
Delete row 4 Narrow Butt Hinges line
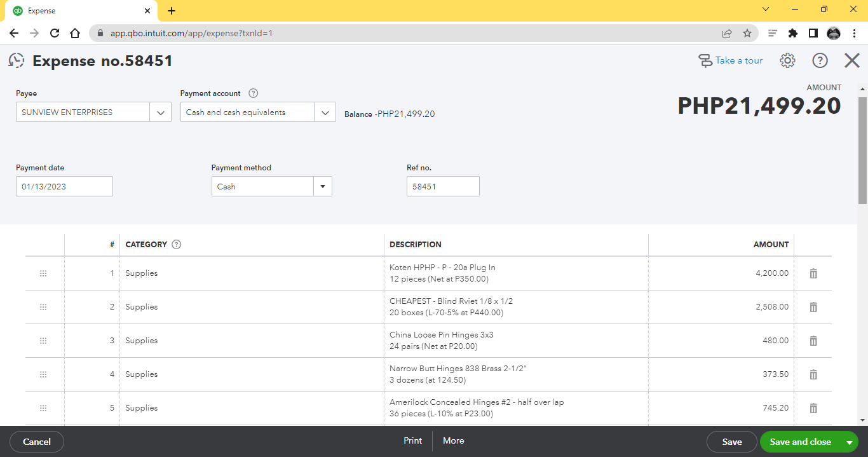pos(813,374)
